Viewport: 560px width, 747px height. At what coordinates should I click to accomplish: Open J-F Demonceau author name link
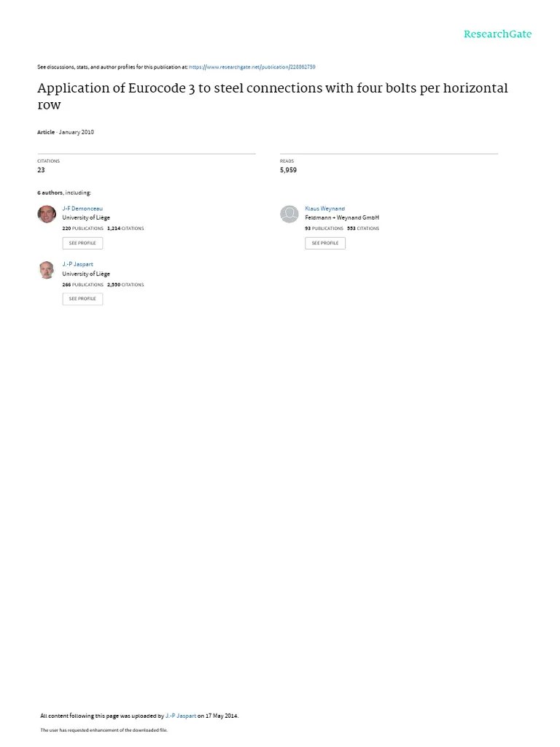coord(82,208)
